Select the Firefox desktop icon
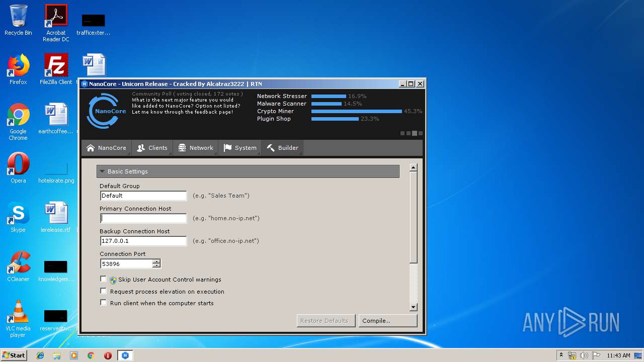The height and width of the screenshot is (362, 644). click(18, 69)
